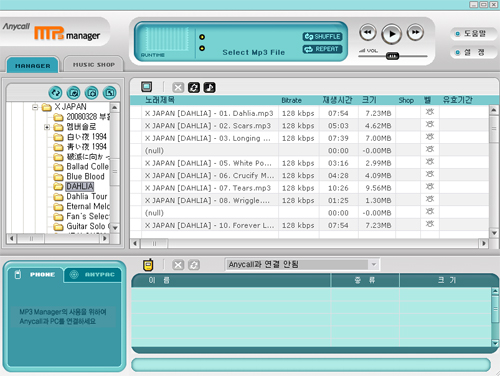Click scroll up arrow of song list
The image size is (500, 376).
[494, 110]
